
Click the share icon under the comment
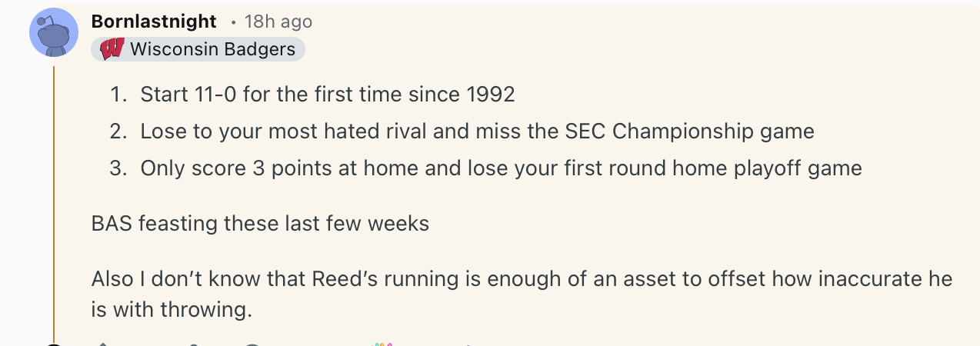pyautogui.click(x=467, y=344)
